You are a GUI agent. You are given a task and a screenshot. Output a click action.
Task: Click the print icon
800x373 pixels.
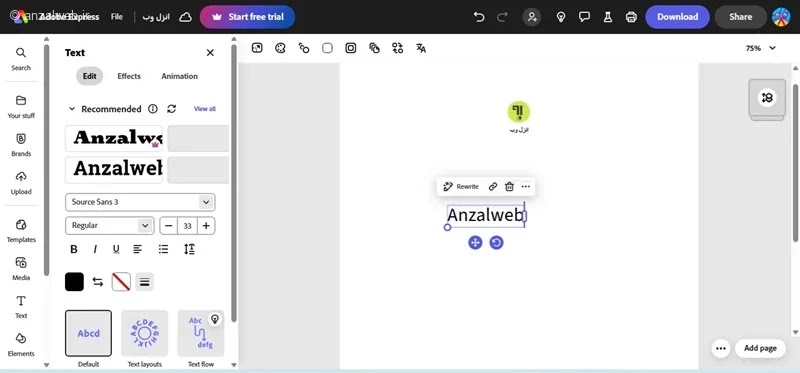click(631, 17)
